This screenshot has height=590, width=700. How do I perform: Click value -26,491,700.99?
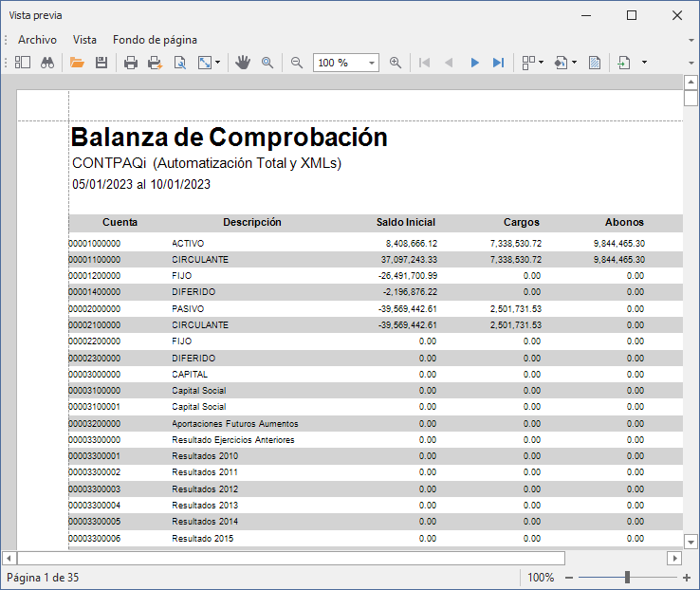(408, 276)
